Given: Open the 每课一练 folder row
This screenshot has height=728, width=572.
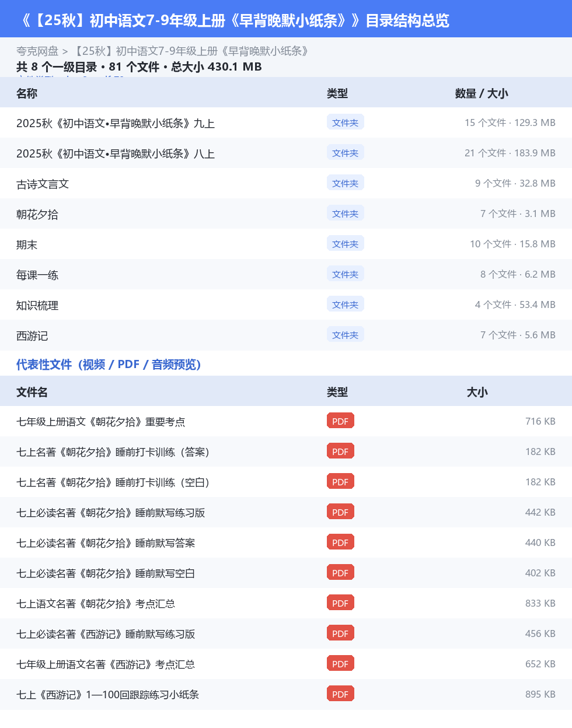Looking at the screenshot, I should [x=286, y=275].
